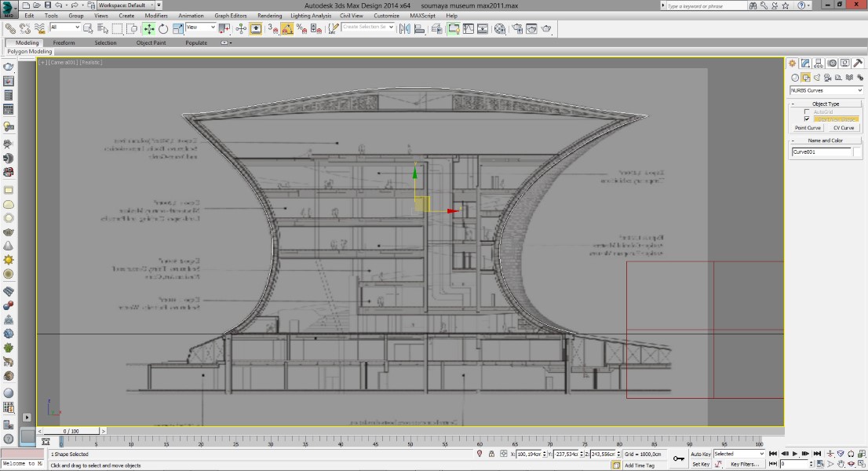868x471 pixels.
Task: Enable the AutoGrid checkbox
Action: click(x=807, y=111)
